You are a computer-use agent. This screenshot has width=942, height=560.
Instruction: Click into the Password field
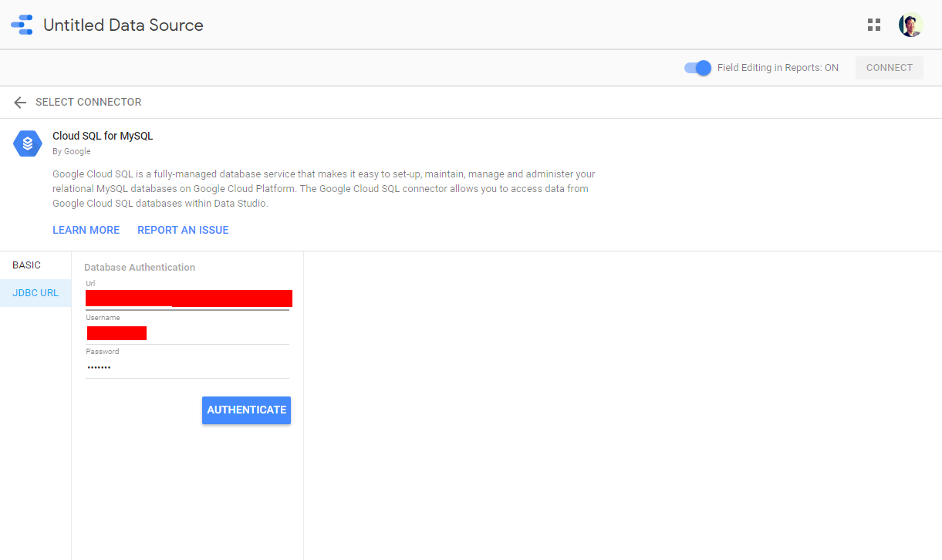(187, 367)
